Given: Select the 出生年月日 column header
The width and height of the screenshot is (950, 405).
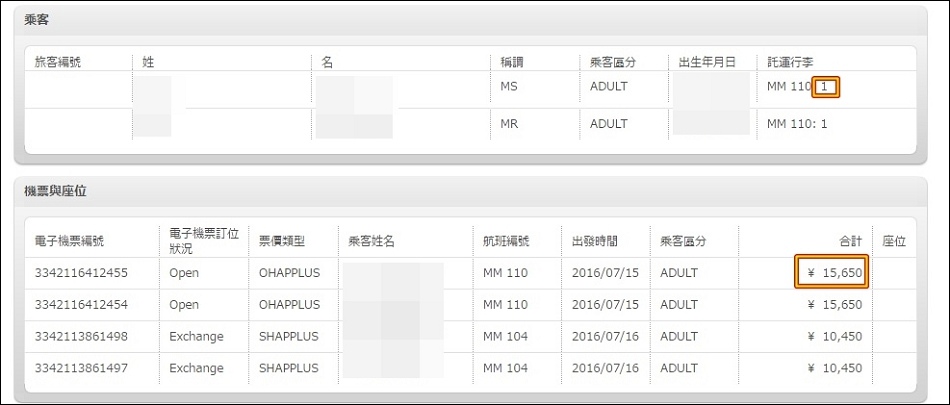Looking at the screenshot, I should point(707,62).
